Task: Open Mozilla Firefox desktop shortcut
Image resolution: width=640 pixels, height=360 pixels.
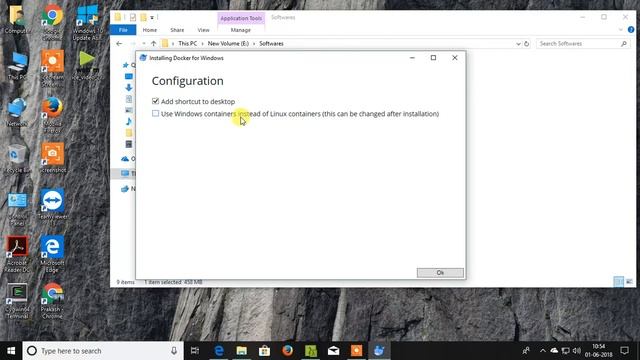Action: point(52,115)
